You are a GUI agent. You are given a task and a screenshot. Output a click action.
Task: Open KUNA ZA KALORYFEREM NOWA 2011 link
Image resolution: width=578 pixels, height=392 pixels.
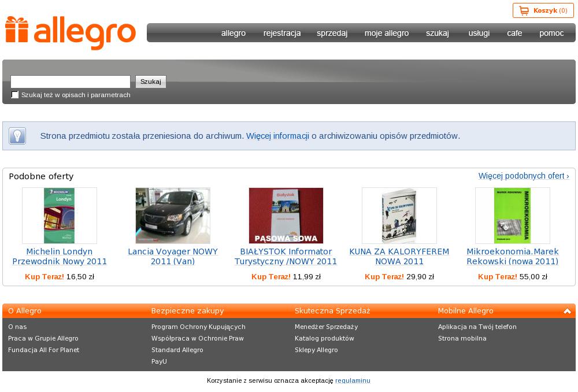coord(399,256)
